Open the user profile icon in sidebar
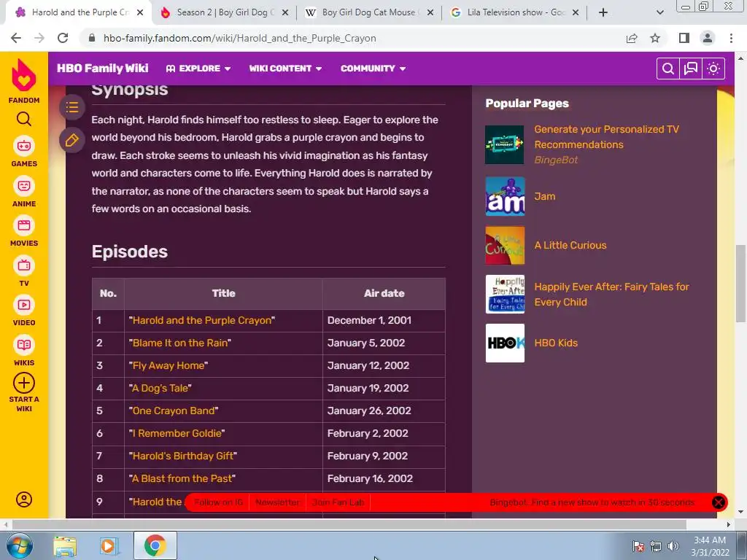 24,499
